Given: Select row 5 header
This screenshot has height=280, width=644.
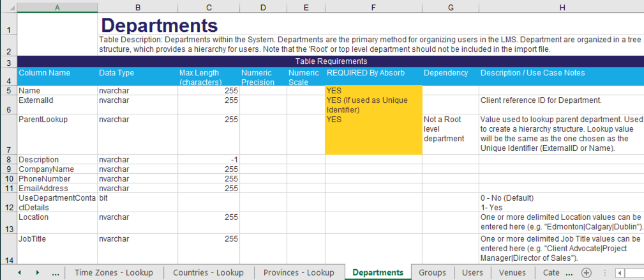Looking at the screenshot, I should pos(8,90).
